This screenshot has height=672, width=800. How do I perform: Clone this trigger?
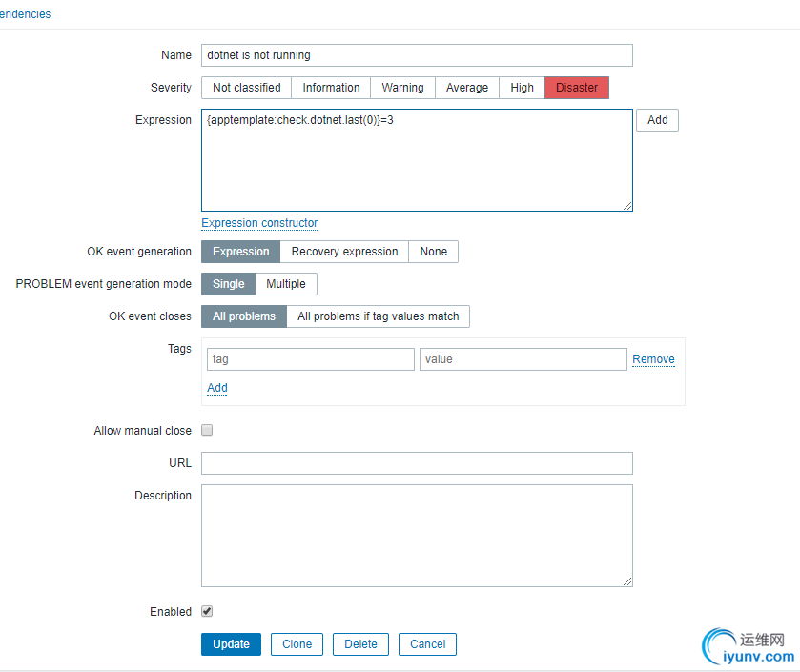(297, 644)
